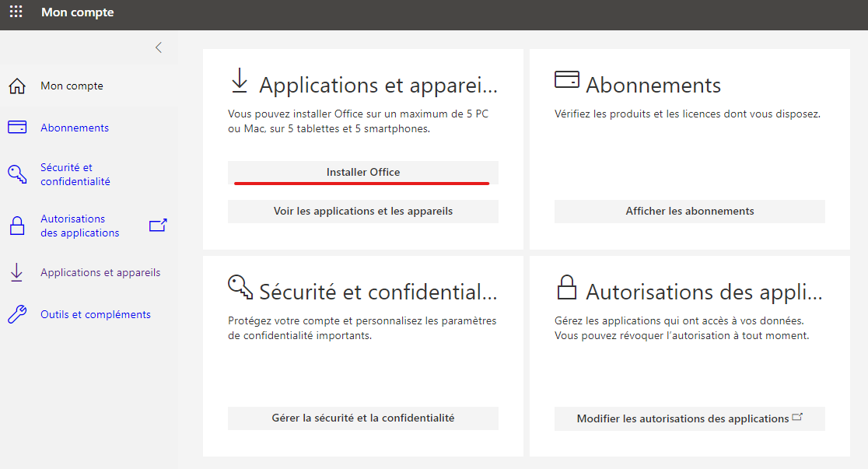
Task: Click the text Vérifiez les produits et les licences
Action: [x=688, y=114]
